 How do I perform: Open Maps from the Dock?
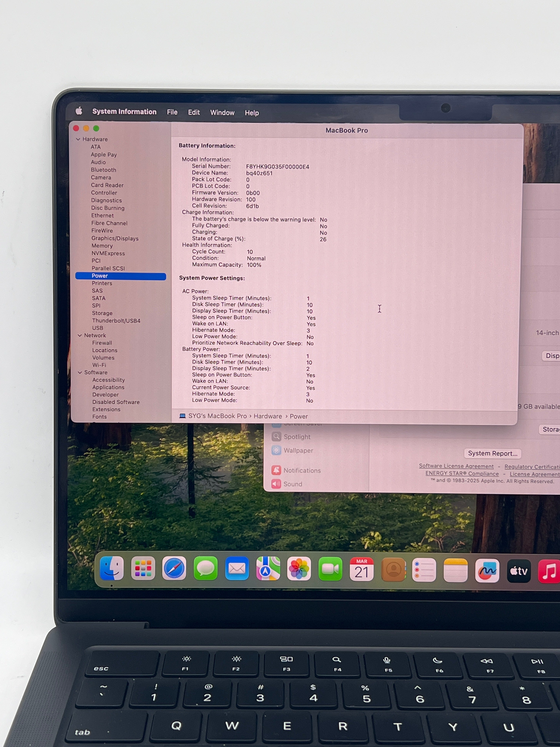(x=268, y=569)
